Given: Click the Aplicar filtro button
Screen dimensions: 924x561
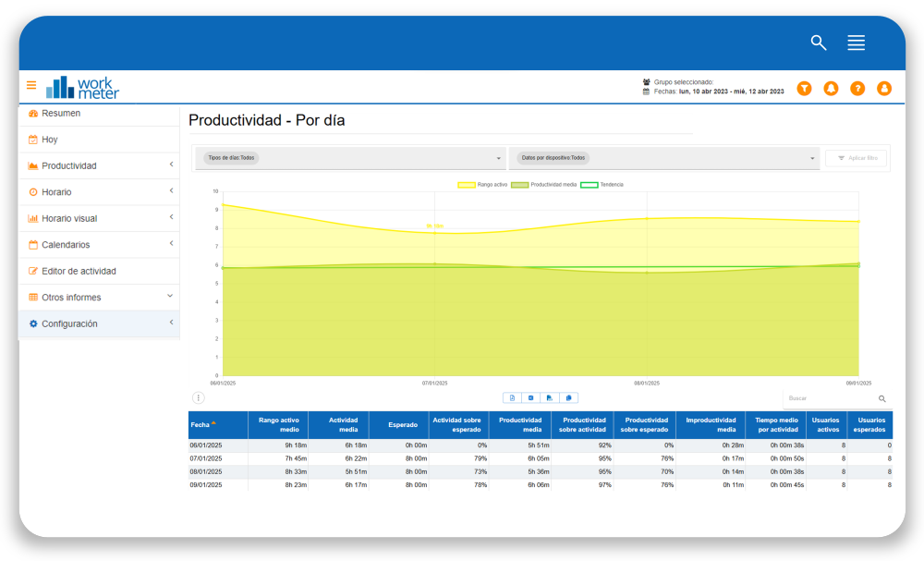Looking at the screenshot, I should click(856, 158).
